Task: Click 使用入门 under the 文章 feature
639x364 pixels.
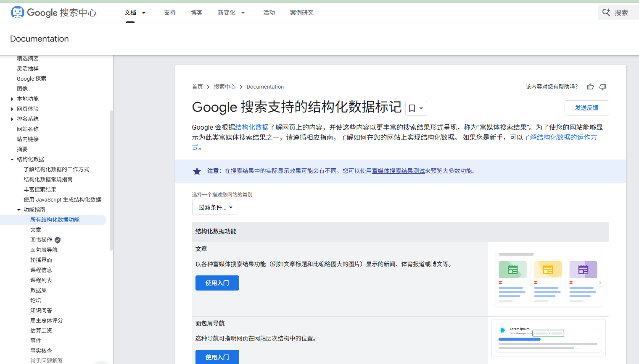Action: pos(217,283)
